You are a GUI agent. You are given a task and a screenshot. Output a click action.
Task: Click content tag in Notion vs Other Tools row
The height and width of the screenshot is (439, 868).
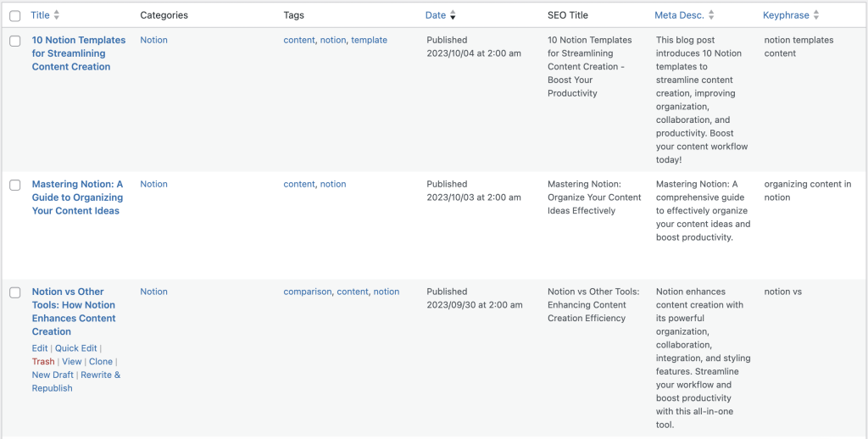(x=353, y=292)
